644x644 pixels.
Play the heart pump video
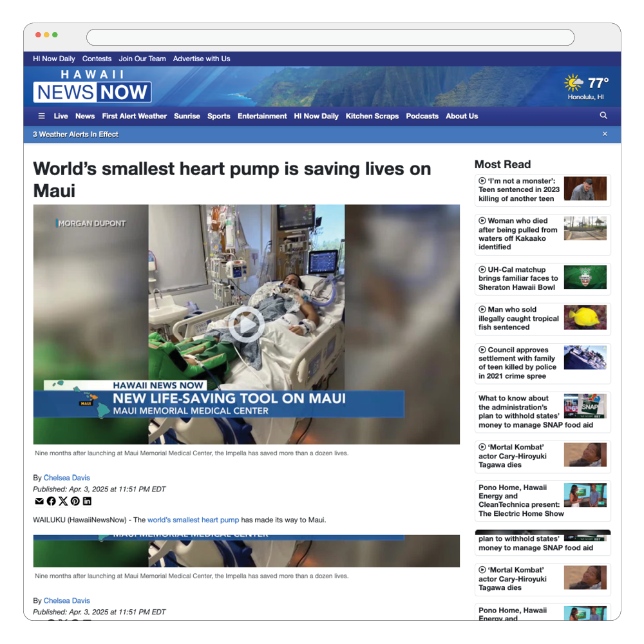click(247, 325)
